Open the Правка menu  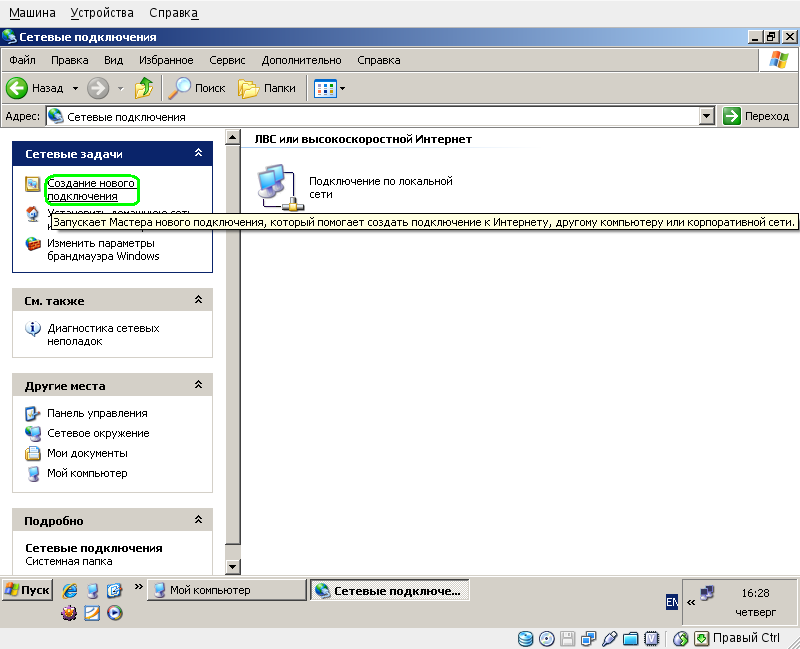tap(69, 60)
